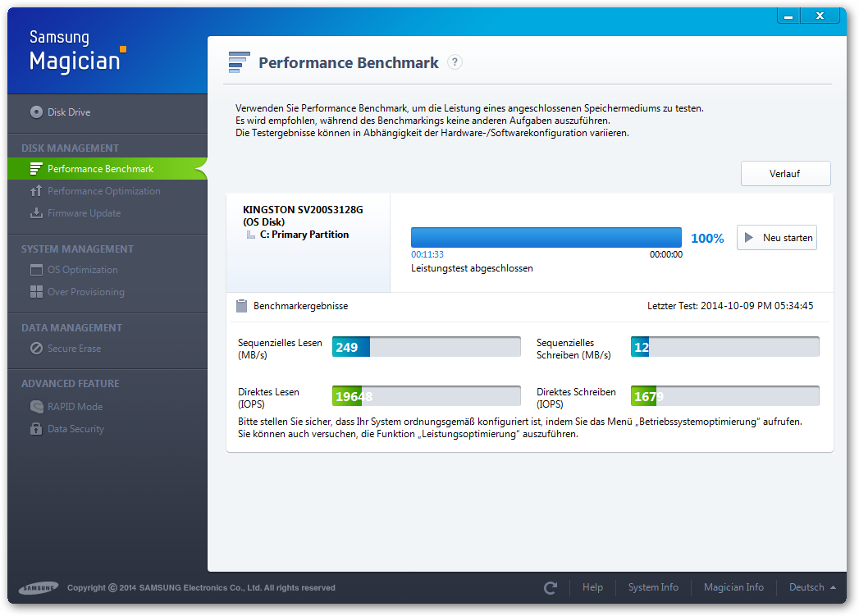Click the Direktes Lesen 19648 result bar
The height and width of the screenshot is (616, 859).
pyautogui.click(x=426, y=396)
